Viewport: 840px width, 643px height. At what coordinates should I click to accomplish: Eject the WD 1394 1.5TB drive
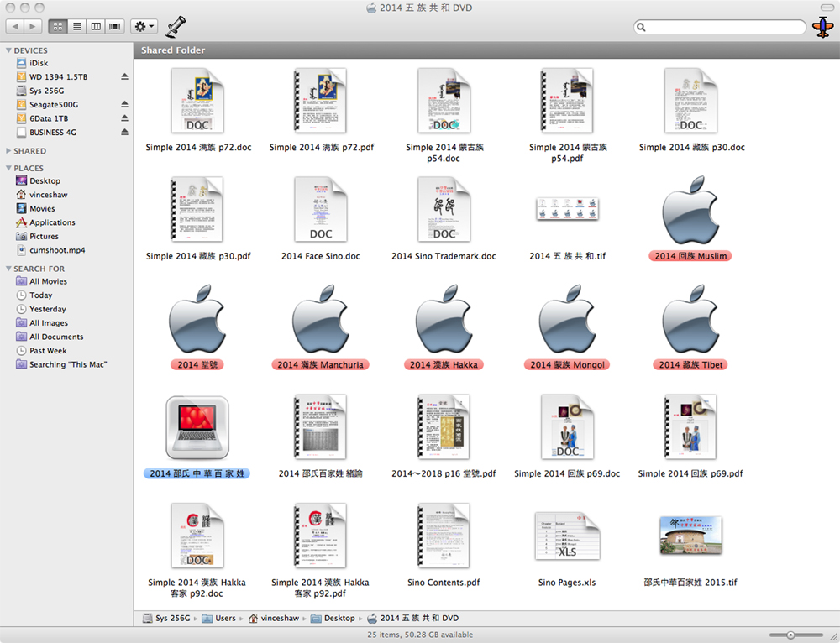(124, 77)
